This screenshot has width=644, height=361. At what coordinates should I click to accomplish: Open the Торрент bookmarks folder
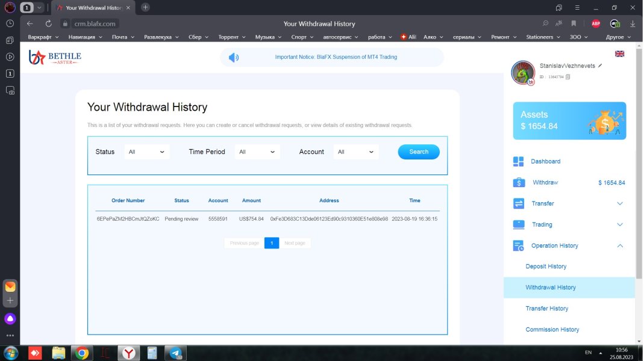click(x=232, y=37)
